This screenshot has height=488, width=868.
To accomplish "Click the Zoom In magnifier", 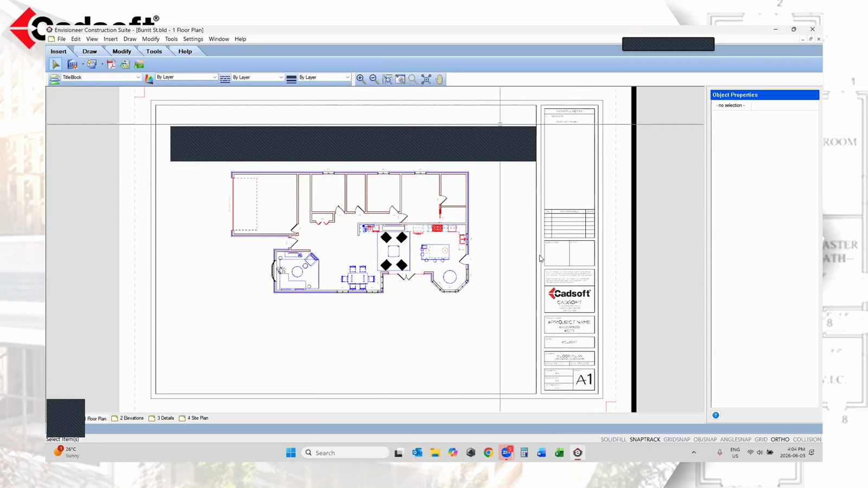I will tap(361, 79).
